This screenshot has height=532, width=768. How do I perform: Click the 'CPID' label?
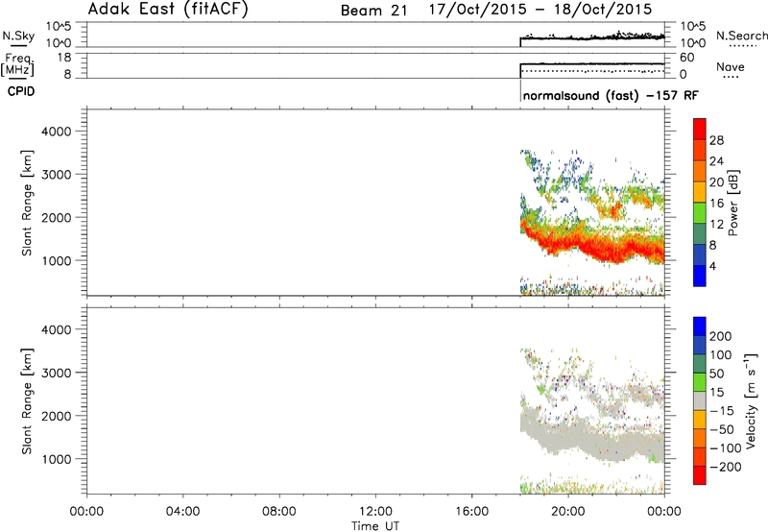coord(21,91)
